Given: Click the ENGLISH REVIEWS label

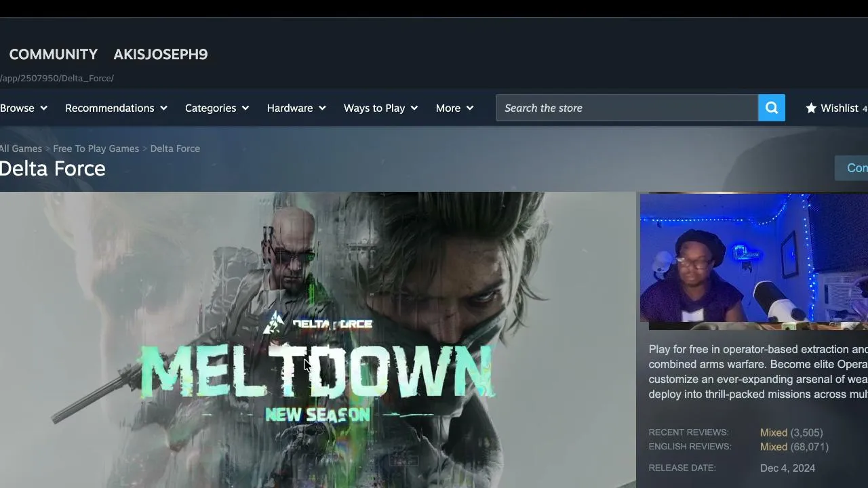Looking at the screenshot, I should (x=690, y=447).
